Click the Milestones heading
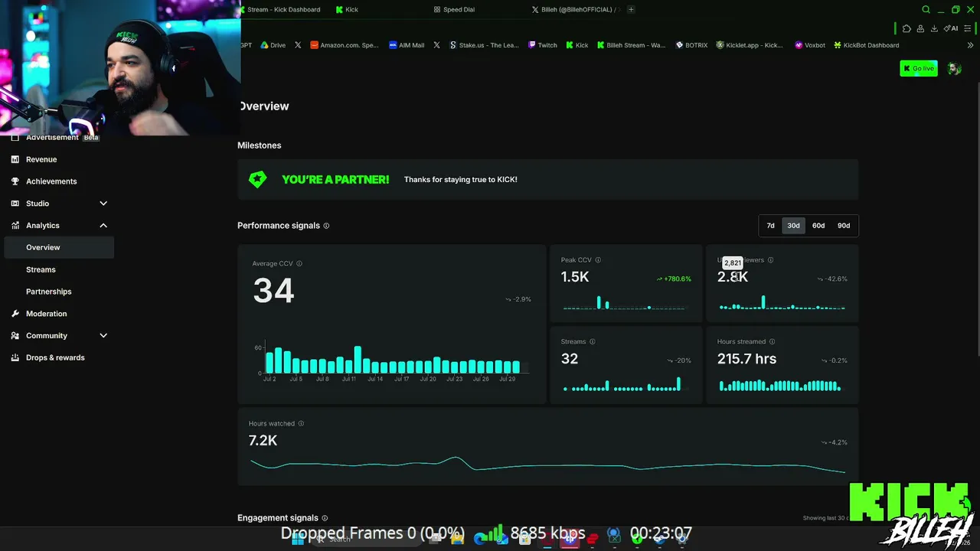Image resolution: width=980 pixels, height=551 pixels. tap(260, 145)
